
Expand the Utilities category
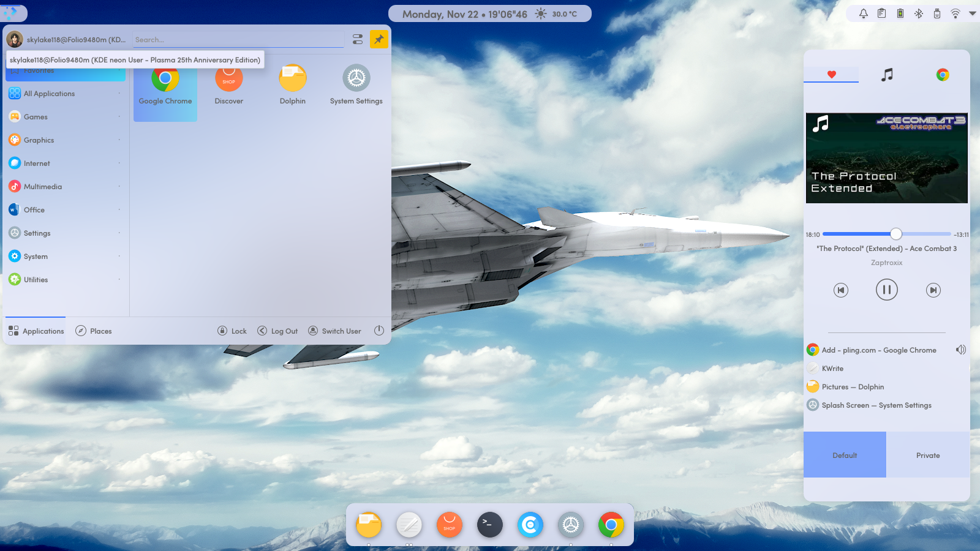[66, 280]
